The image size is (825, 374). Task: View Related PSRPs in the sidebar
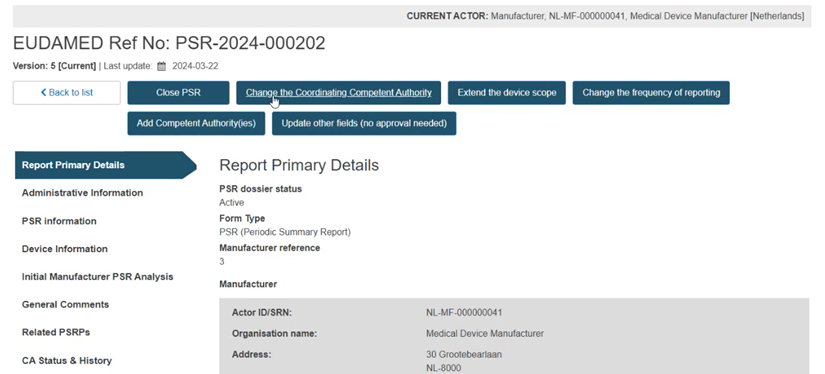[56, 332]
